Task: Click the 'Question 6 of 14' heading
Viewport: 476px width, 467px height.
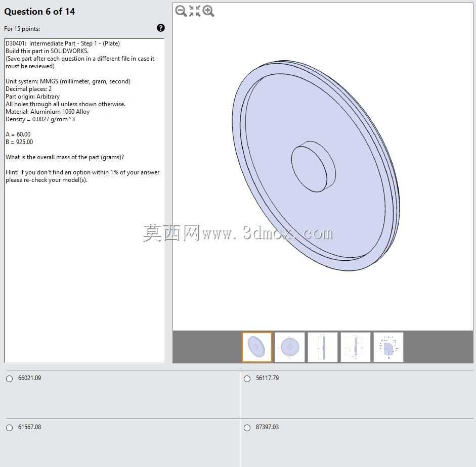Action: click(x=39, y=12)
